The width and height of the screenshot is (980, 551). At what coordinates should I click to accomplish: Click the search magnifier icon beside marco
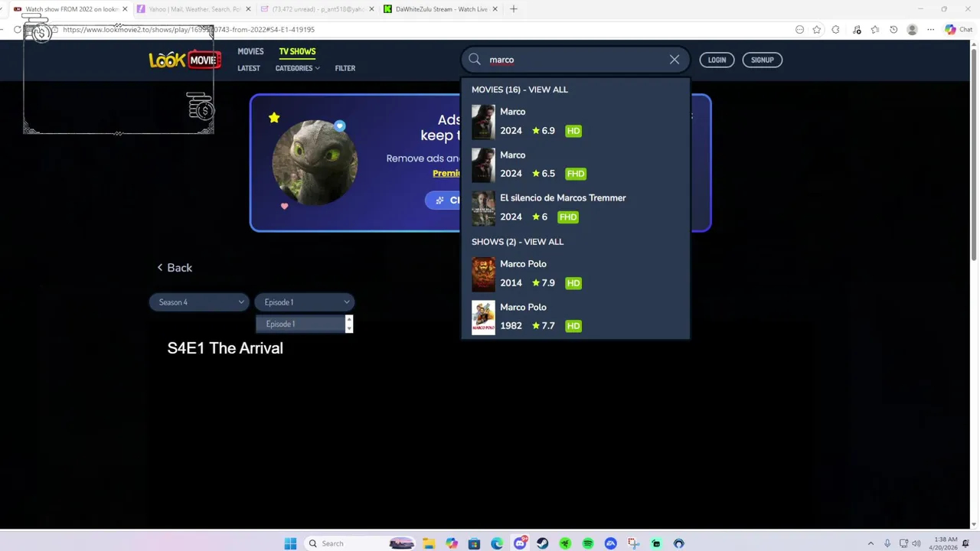click(475, 60)
